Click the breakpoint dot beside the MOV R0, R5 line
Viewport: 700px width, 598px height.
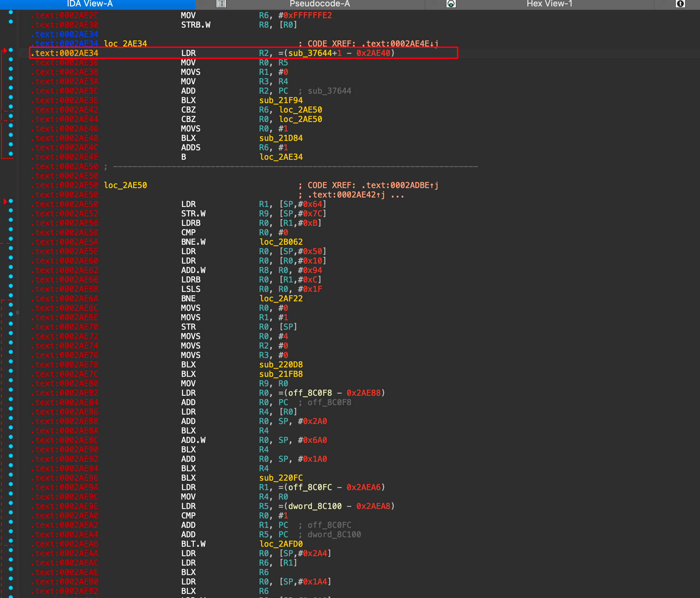click(x=11, y=59)
